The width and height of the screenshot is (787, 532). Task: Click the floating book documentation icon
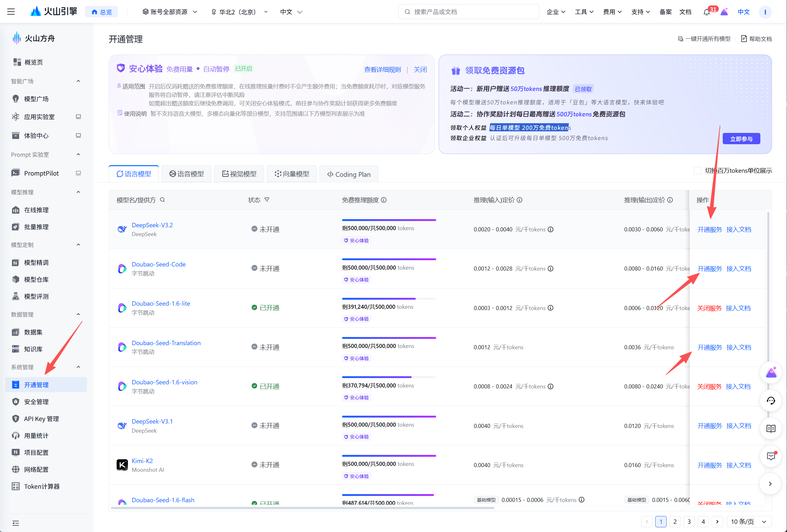pyautogui.click(x=771, y=429)
